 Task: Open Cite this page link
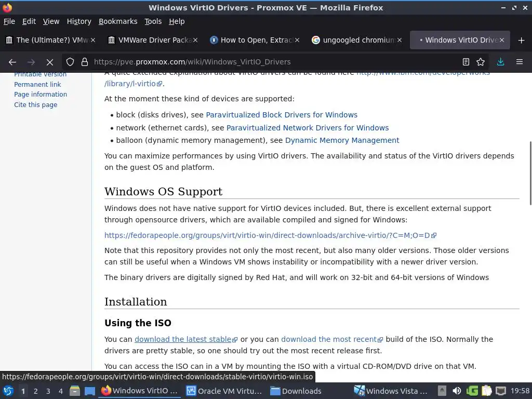tap(36, 105)
